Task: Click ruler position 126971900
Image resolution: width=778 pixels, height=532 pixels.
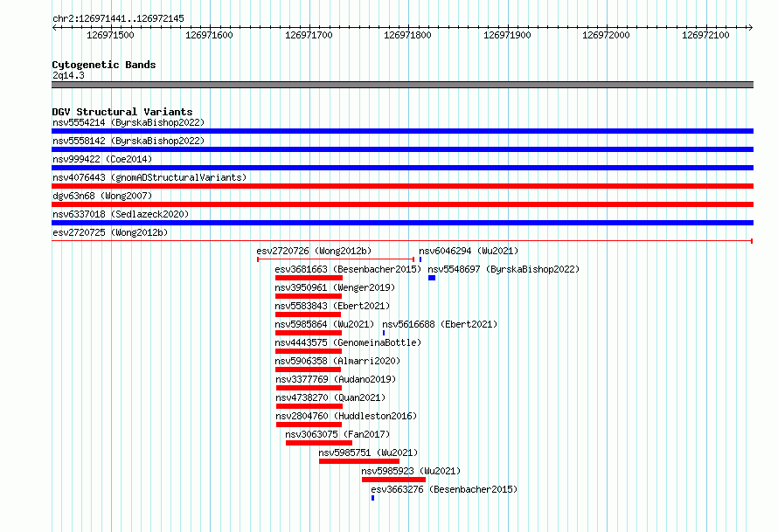Action: 507,35
